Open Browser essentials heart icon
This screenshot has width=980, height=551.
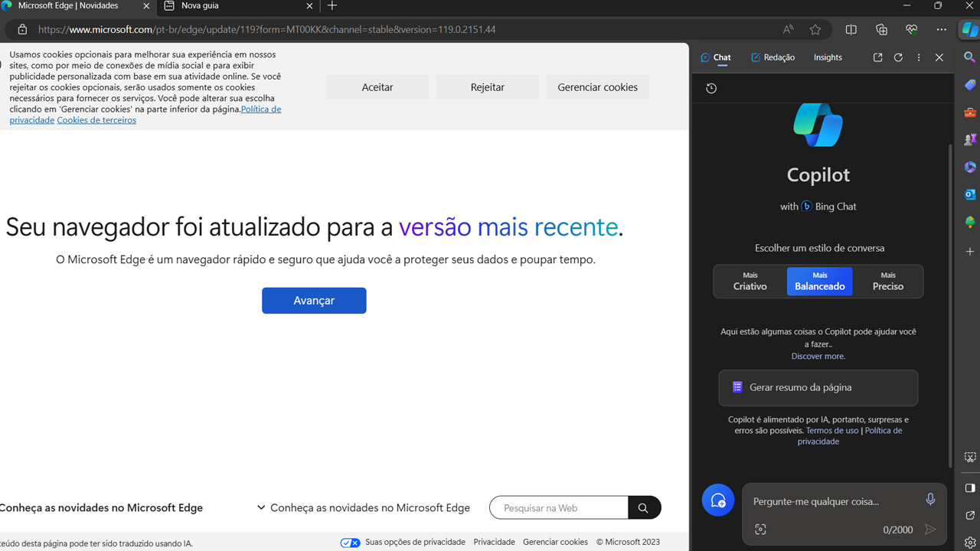coord(911,30)
